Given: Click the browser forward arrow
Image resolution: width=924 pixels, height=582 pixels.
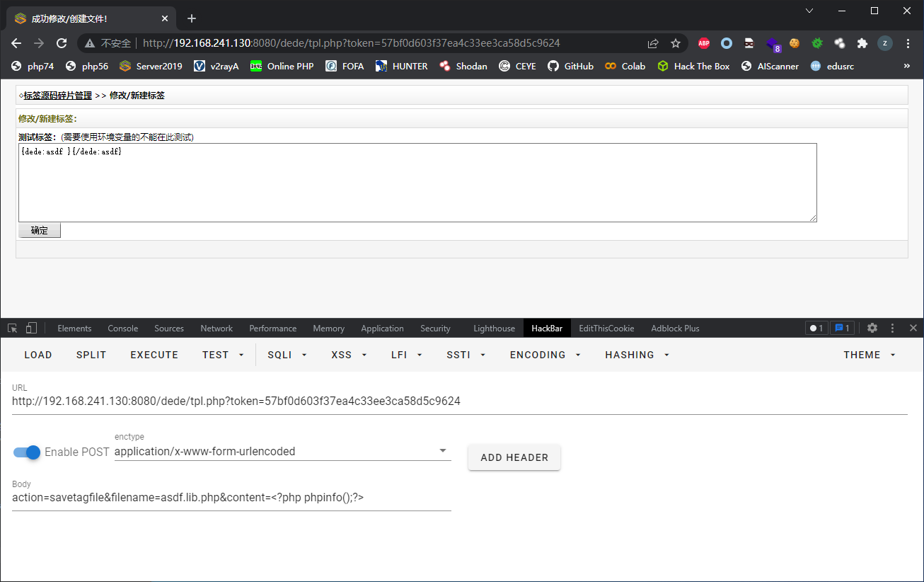Looking at the screenshot, I should coord(39,43).
